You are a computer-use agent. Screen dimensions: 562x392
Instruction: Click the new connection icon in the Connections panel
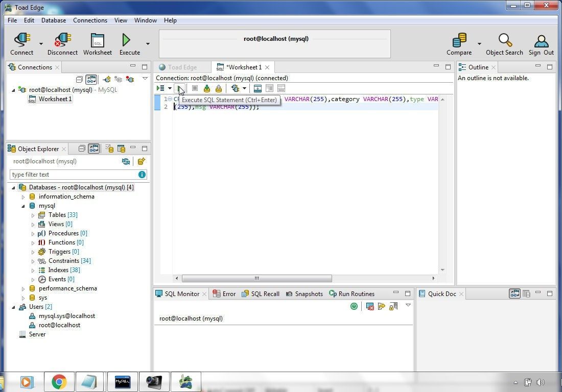click(107, 79)
